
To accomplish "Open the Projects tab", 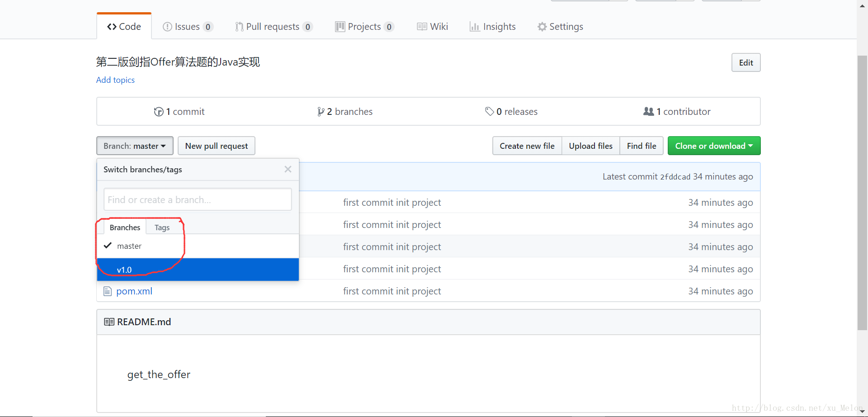I will tap(364, 27).
